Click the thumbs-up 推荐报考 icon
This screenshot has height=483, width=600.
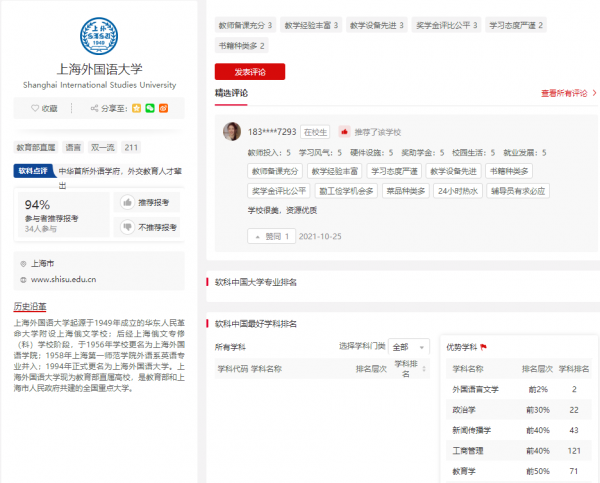click(x=127, y=202)
